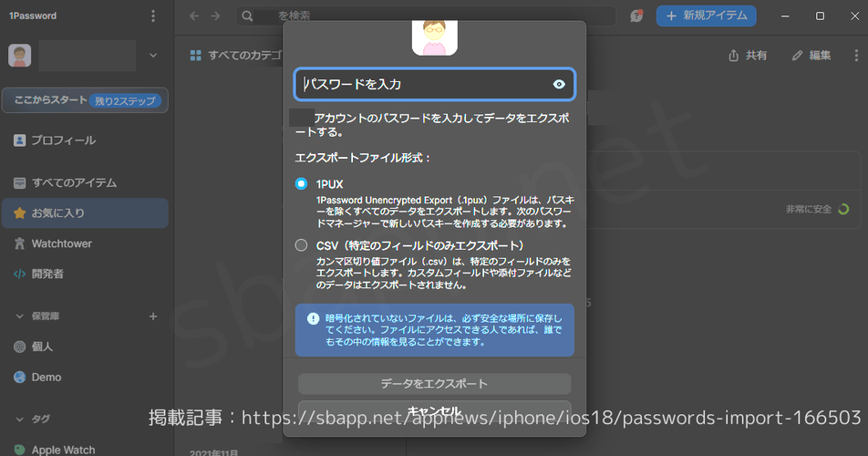Select お気に入り favorites
Image resolution: width=868 pixels, height=456 pixels.
[86, 213]
